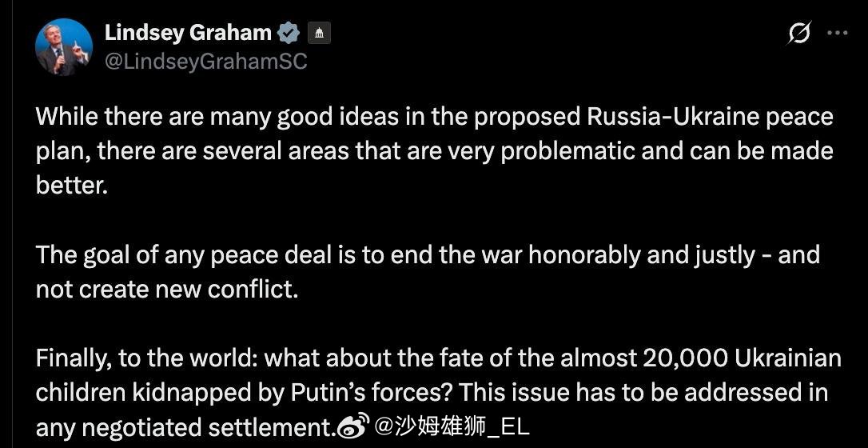Open the three-dot more options menu
The image size is (868, 448).
[837, 34]
